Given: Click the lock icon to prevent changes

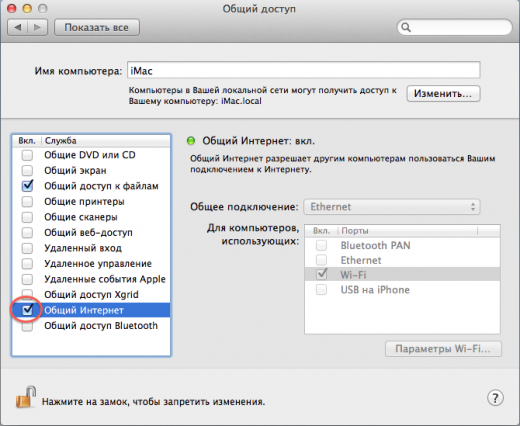Looking at the screenshot, I should tap(26, 397).
